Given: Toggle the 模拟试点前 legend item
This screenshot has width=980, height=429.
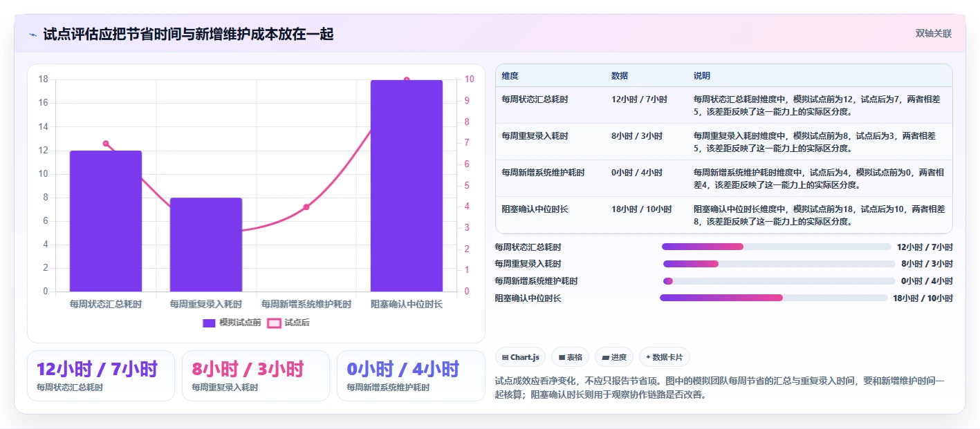Looking at the screenshot, I should coord(232,323).
